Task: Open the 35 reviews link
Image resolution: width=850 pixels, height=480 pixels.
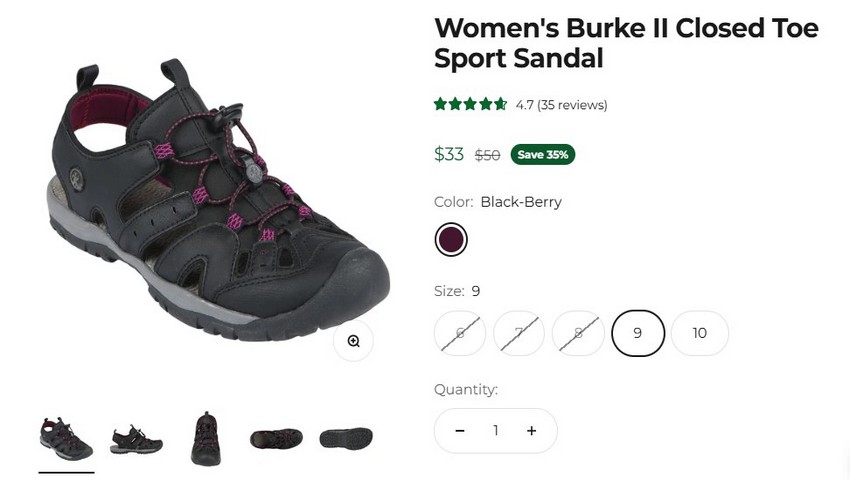Action: tap(572, 105)
